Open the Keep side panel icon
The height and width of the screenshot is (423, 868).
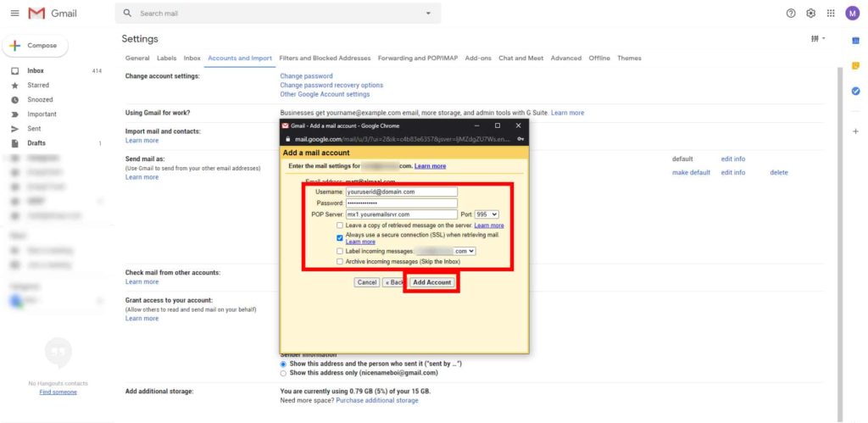856,65
